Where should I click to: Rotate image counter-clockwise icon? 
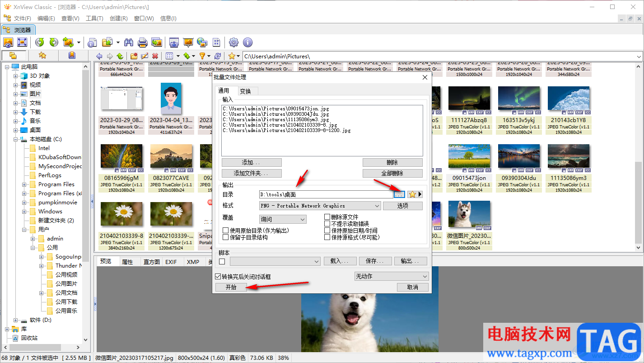pos(40,42)
